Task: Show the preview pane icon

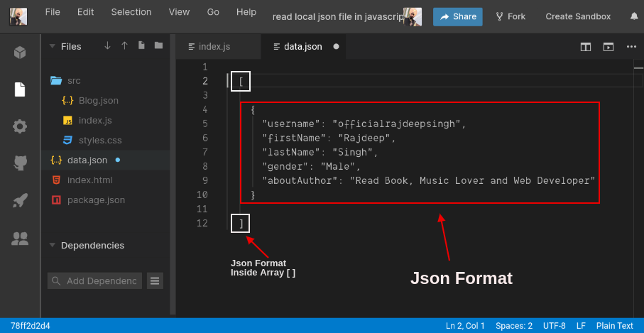Action: (x=608, y=47)
